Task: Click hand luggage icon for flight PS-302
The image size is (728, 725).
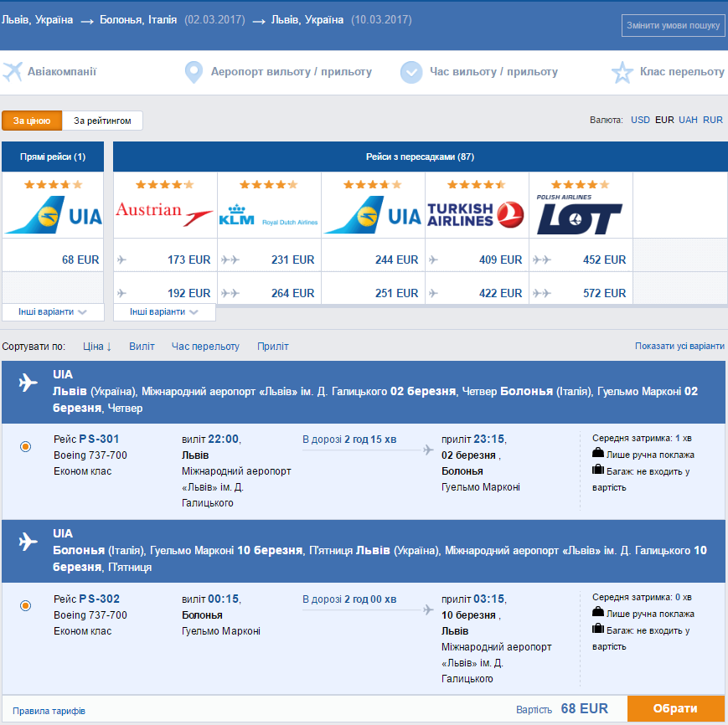Action: click(x=598, y=611)
